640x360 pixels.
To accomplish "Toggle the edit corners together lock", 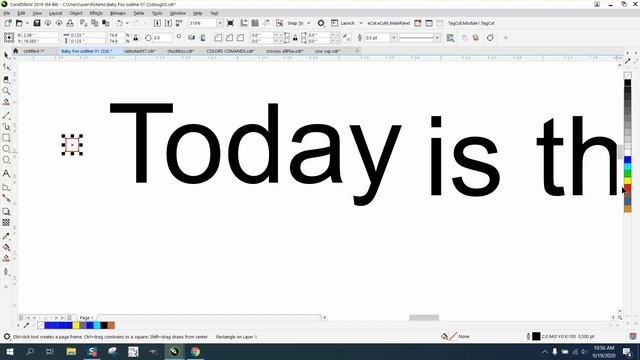I will [x=295, y=38].
